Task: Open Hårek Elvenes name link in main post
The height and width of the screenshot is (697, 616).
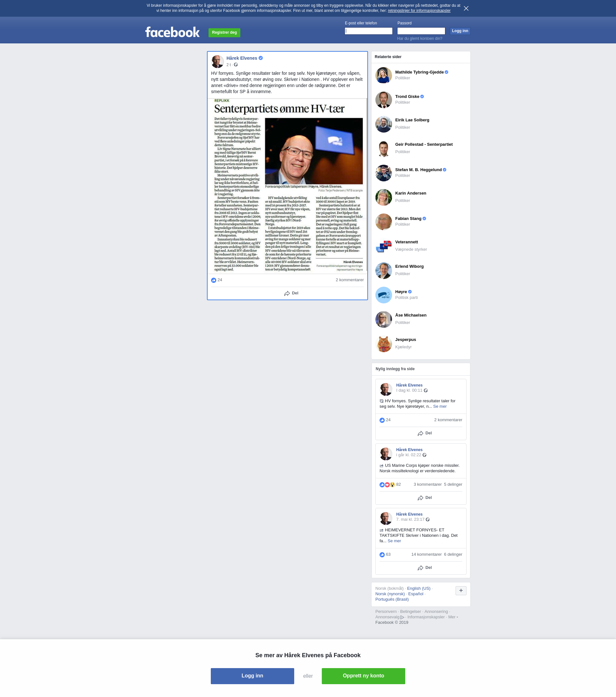Action: pyautogui.click(x=242, y=58)
